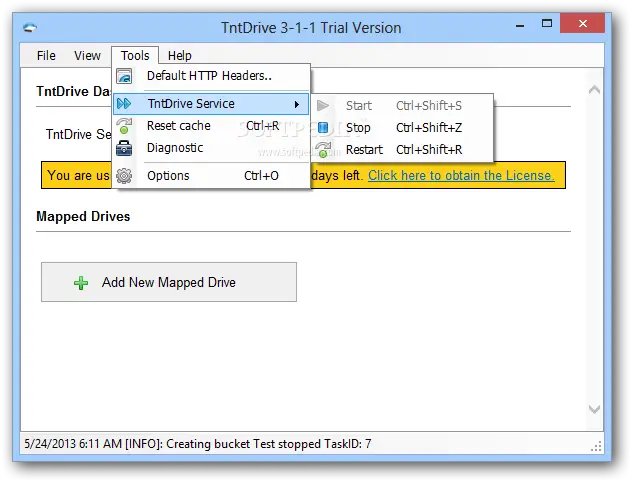Click the TntDrive Service double-arrow icon
This screenshot has height=482, width=632.
coord(124,104)
